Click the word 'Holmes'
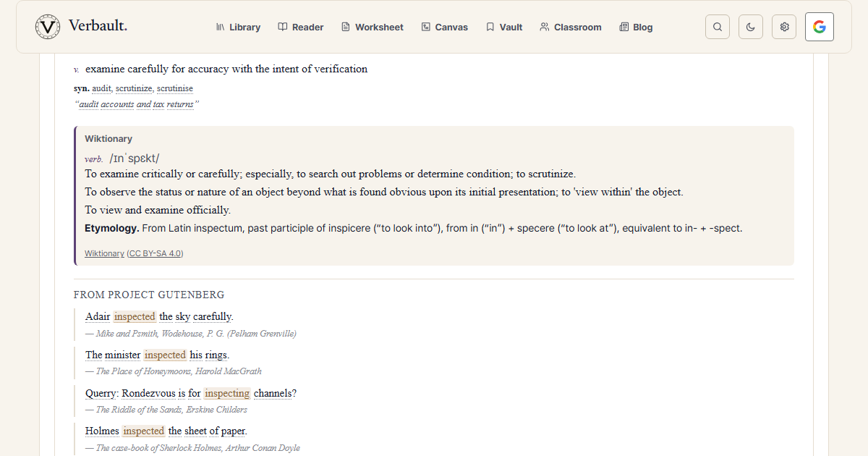This screenshot has height=456, width=868. click(102, 431)
